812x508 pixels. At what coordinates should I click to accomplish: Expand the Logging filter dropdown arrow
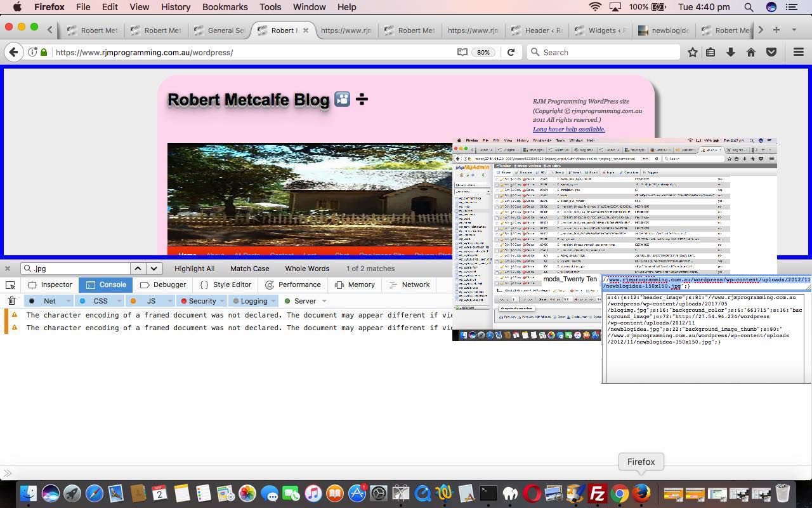pyautogui.click(x=273, y=301)
